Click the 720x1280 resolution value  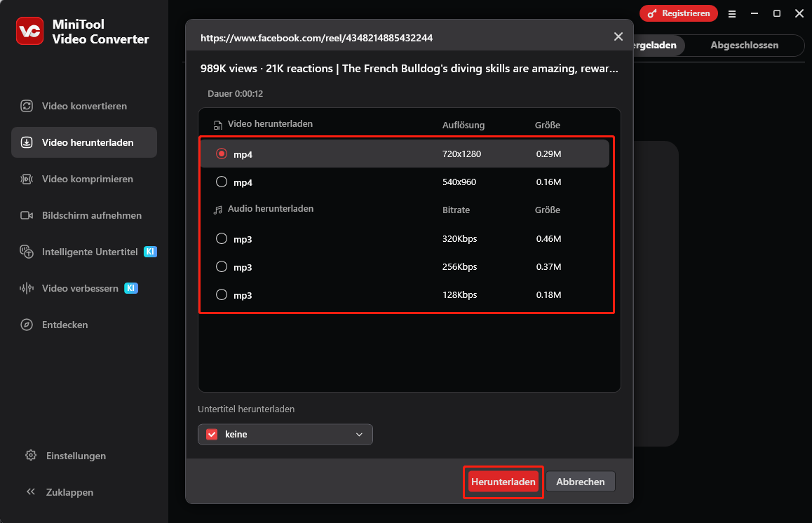(461, 154)
